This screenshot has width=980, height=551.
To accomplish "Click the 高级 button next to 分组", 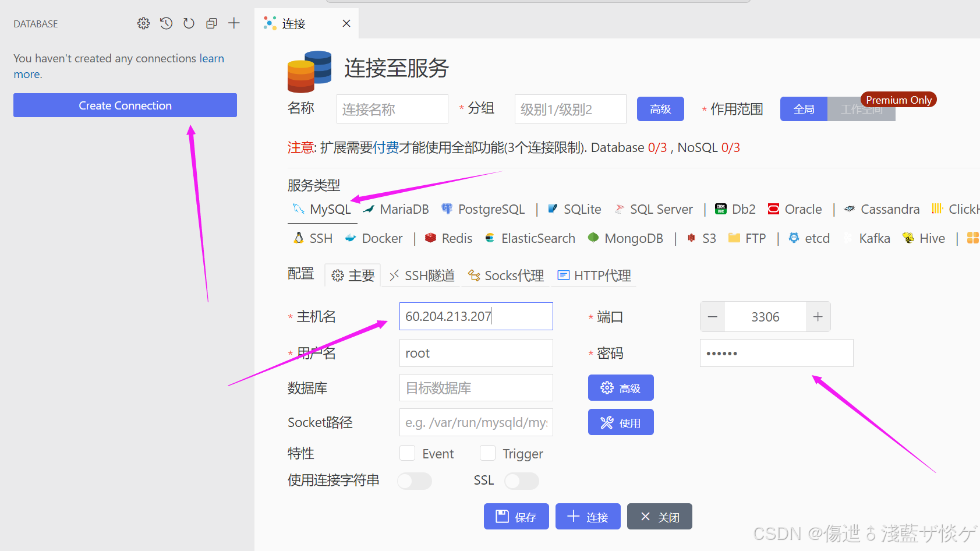I will (x=660, y=109).
